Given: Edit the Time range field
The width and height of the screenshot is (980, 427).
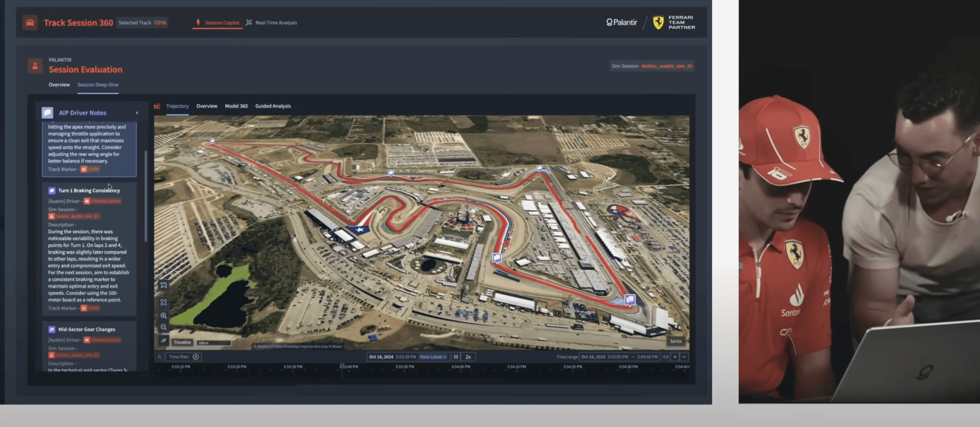Looking at the screenshot, I should point(619,357).
